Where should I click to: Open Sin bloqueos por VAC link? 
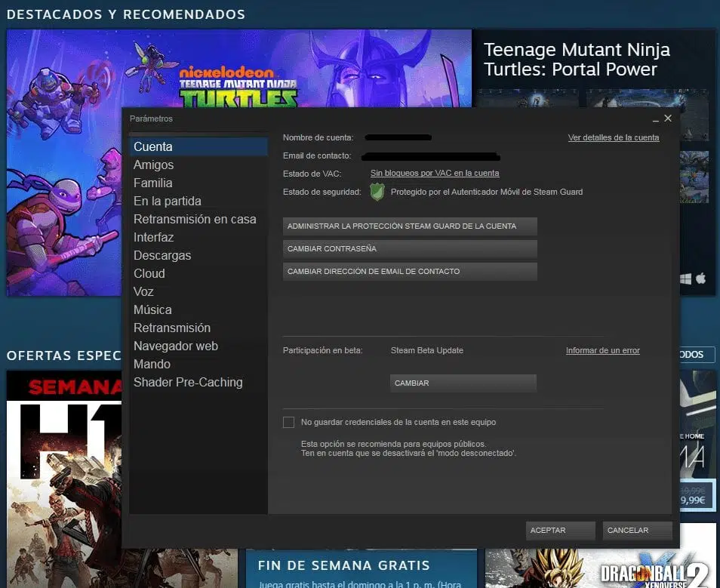(x=435, y=173)
